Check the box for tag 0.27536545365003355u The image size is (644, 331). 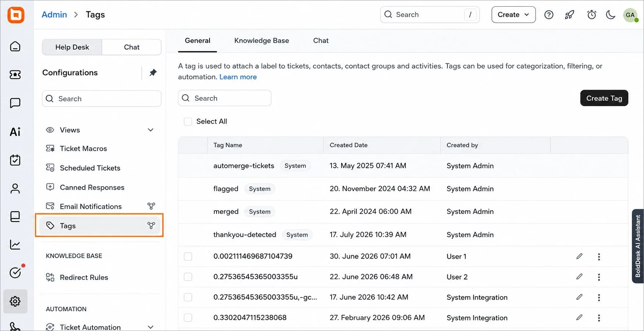(x=188, y=277)
